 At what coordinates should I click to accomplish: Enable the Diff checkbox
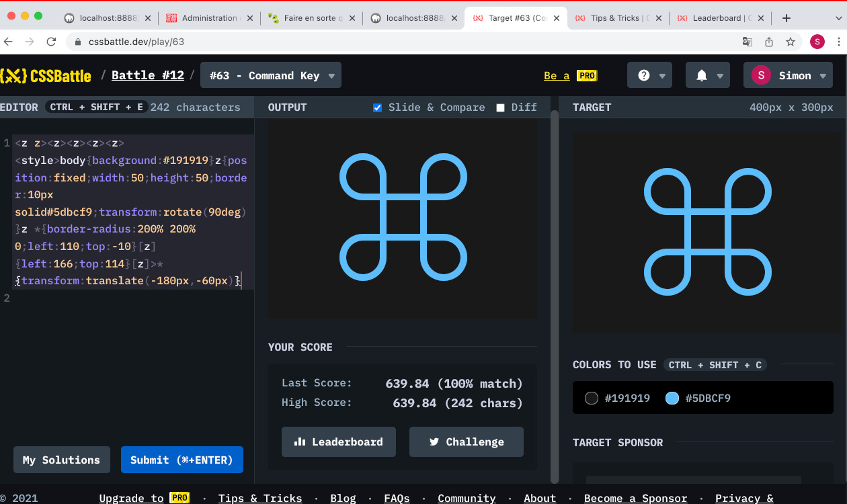[500, 108]
